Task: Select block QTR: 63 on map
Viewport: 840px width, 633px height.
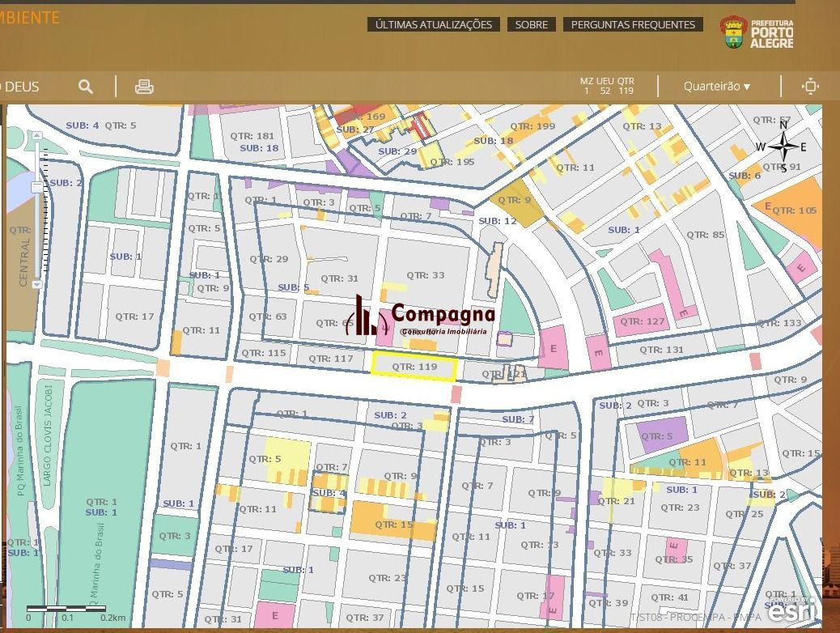Action: (x=267, y=316)
